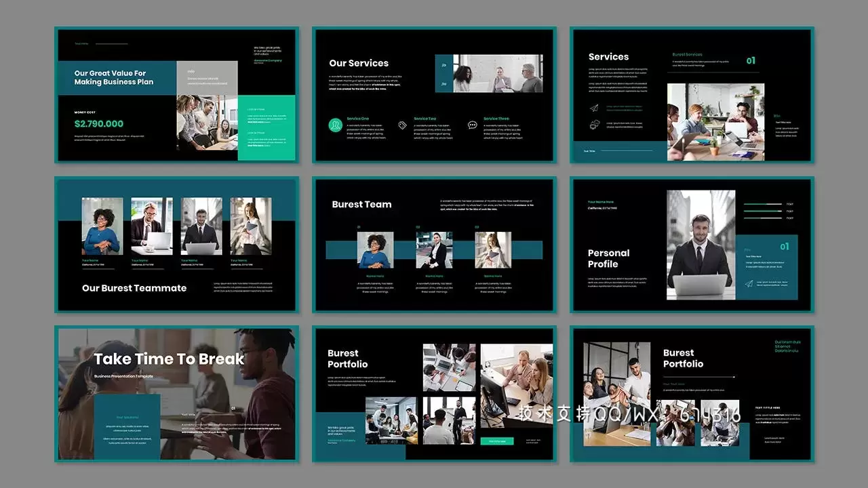Click the price tag icon beside Service Two
The width and height of the screenshot is (868, 488).
click(x=402, y=125)
